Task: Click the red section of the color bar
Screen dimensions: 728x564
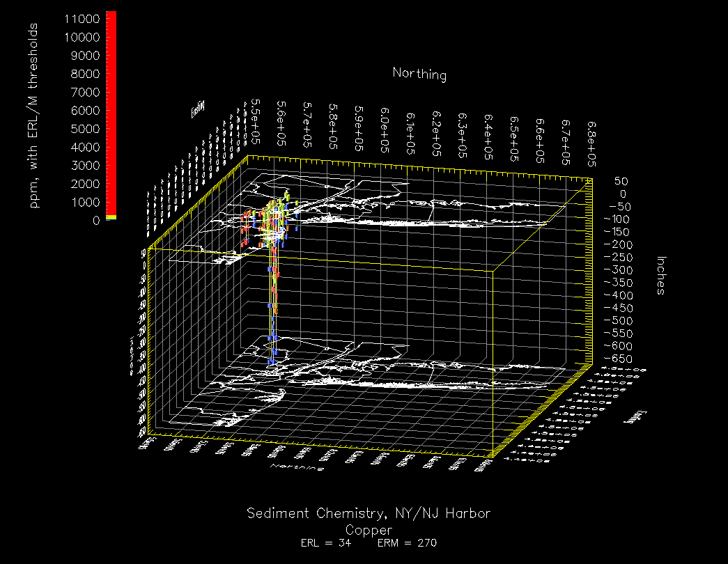Action: click(111, 111)
